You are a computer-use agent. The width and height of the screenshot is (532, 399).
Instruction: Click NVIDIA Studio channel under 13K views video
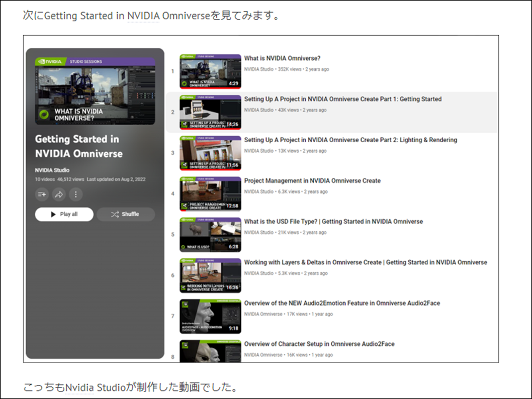(258, 151)
